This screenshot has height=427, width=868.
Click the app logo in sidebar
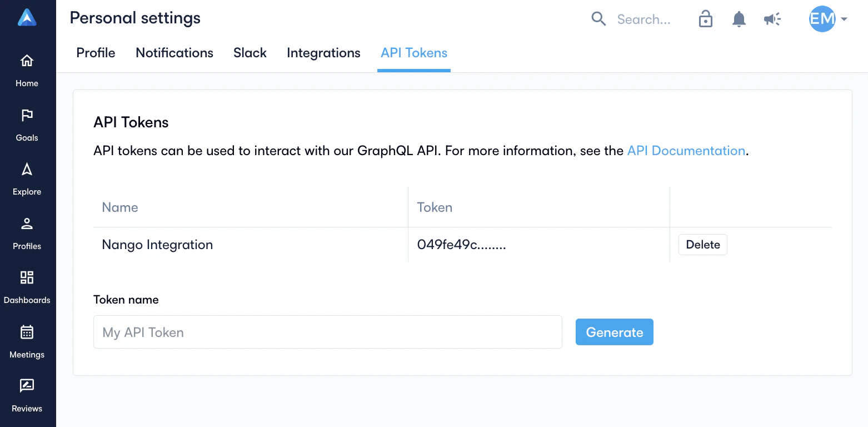click(x=27, y=18)
